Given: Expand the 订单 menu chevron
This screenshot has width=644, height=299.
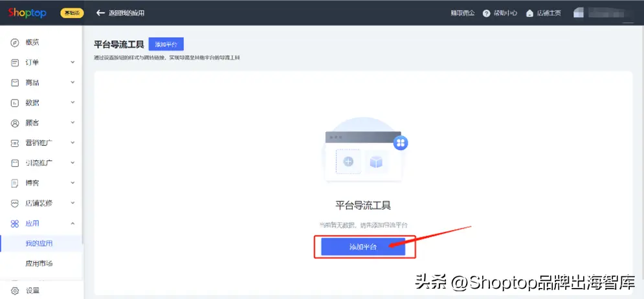Looking at the screenshot, I should click(x=72, y=62).
